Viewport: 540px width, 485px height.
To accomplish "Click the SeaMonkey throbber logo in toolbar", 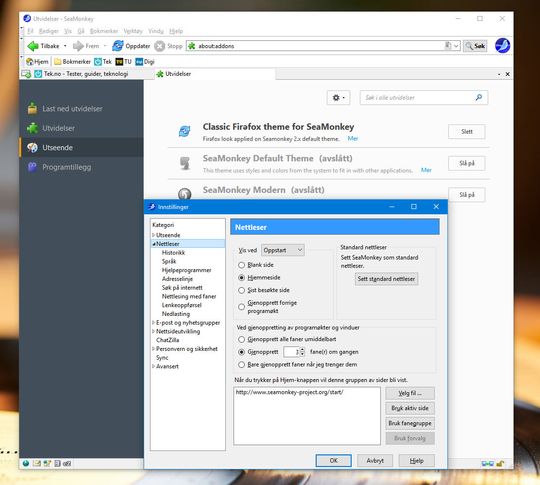I will click(x=502, y=45).
